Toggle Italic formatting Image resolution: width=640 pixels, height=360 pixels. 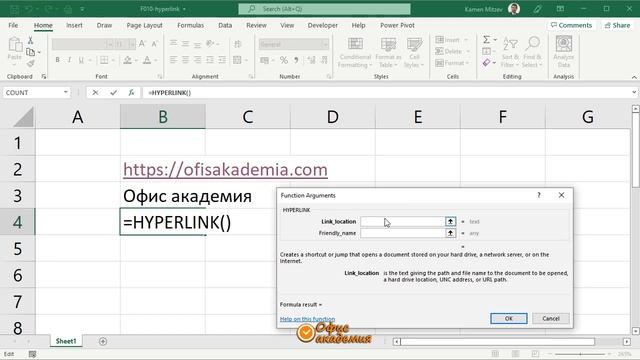(69, 60)
